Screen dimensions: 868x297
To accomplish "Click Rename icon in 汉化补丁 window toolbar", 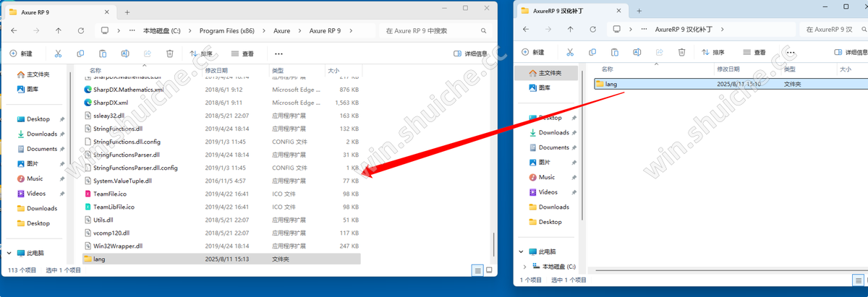I will pyautogui.click(x=637, y=52).
